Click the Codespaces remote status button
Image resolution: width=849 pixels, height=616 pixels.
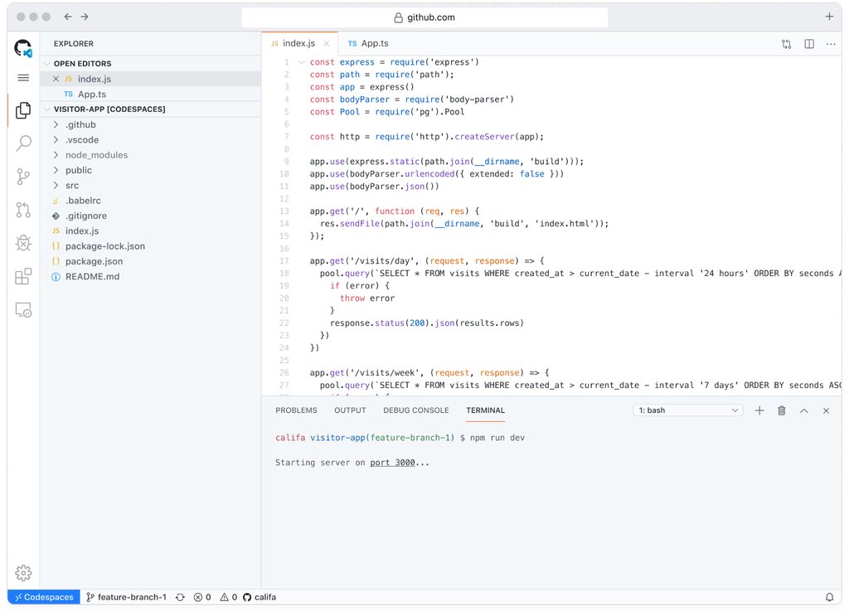[x=44, y=597]
